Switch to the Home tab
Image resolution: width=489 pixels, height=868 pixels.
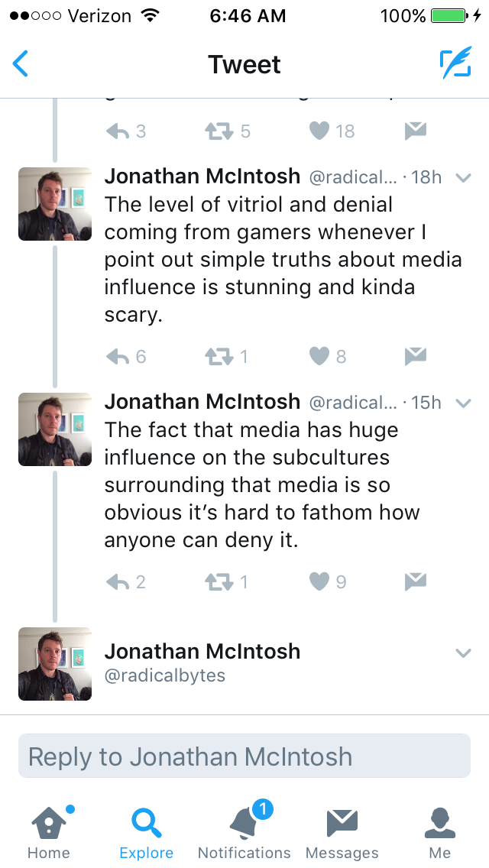50,831
